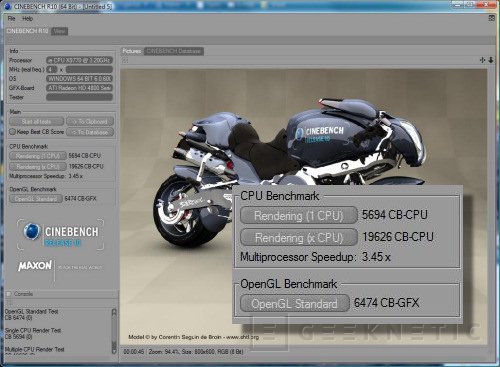
Task: Switch to the CINEBENCH Database tab
Action: pos(174,51)
